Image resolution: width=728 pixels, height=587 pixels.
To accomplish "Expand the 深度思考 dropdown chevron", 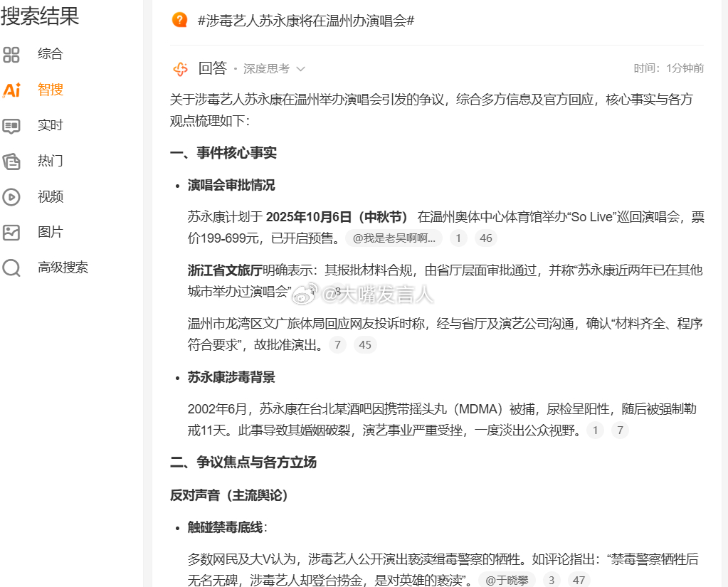I will pos(300,69).
